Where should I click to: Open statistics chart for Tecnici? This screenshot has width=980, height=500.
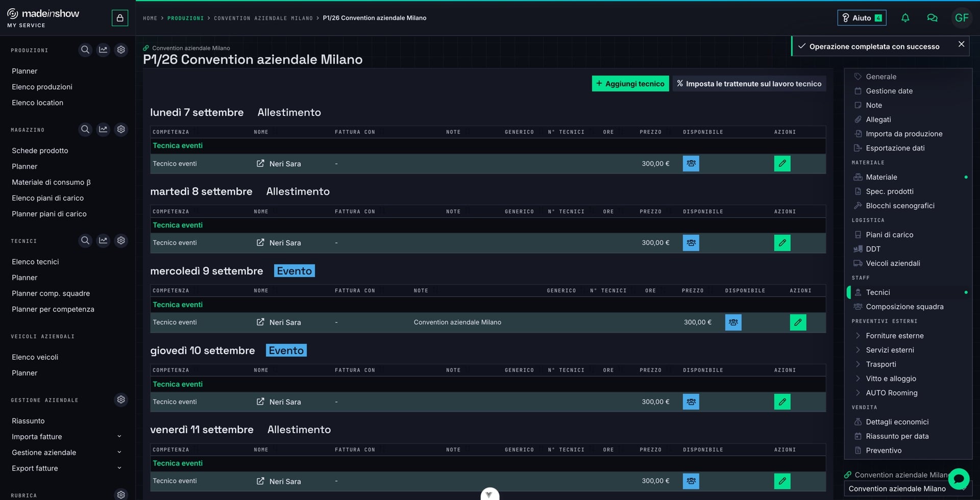click(103, 240)
